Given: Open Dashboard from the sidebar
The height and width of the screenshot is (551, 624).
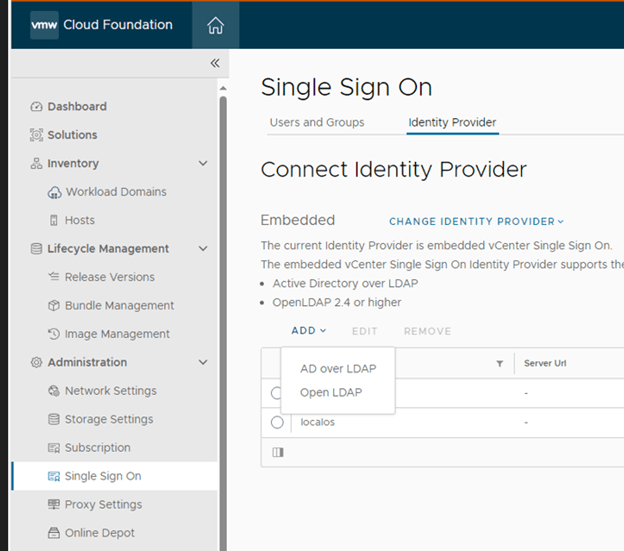Looking at the screenshot, I should [x=77, y=107].
